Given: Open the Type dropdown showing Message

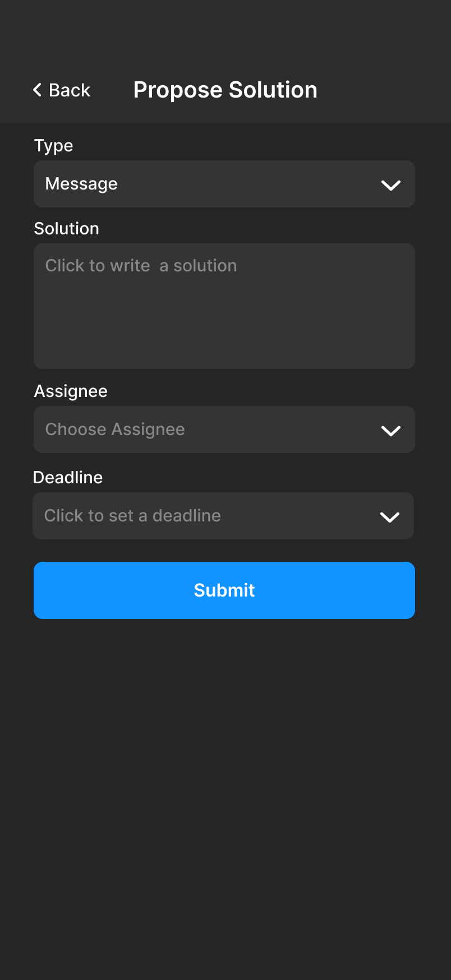Looking at the screenshot, I should [224, 184].
